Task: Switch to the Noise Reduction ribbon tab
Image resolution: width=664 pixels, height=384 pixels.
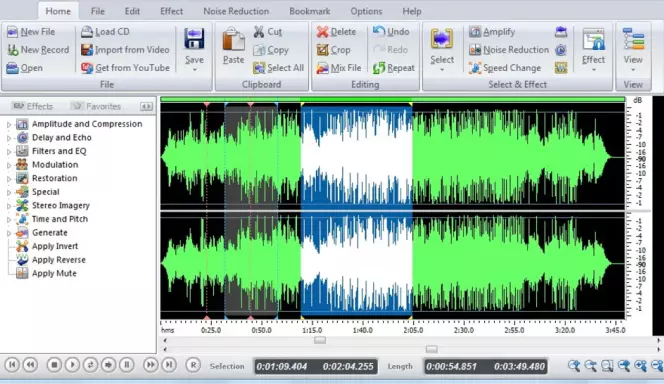Action: (236, 11)
